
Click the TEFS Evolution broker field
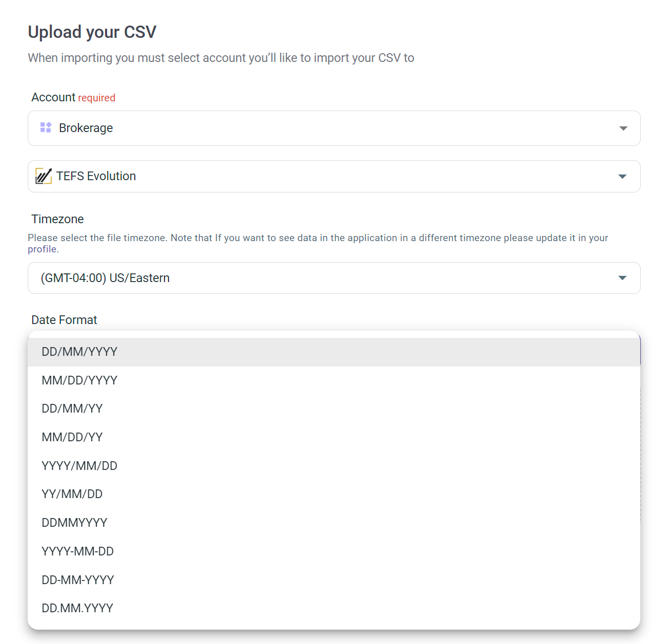[333, 176]
